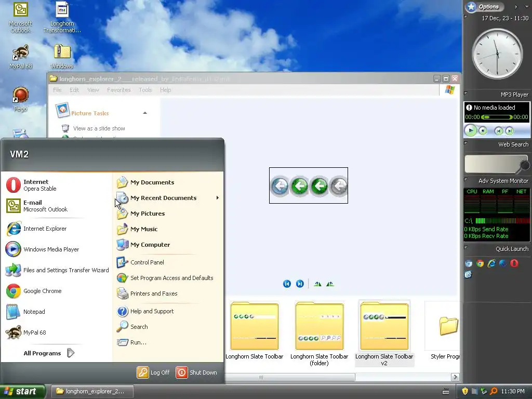Expand My Recent Documents submenu
The width and height of the screenshot is (532, 399).
point(168,198)
